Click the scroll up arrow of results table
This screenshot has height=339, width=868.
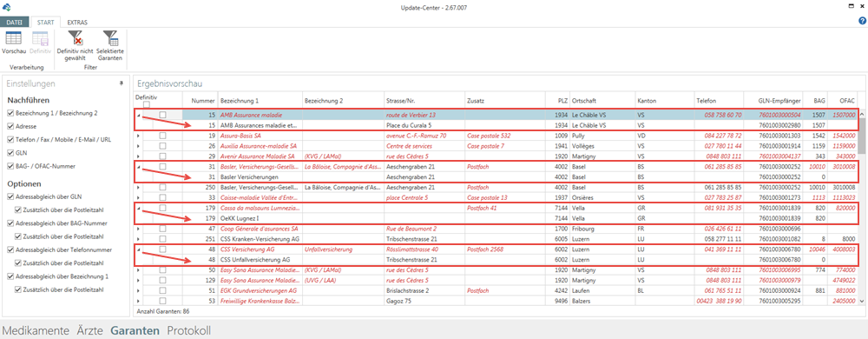pyautogui.click(x=862, y=114)
